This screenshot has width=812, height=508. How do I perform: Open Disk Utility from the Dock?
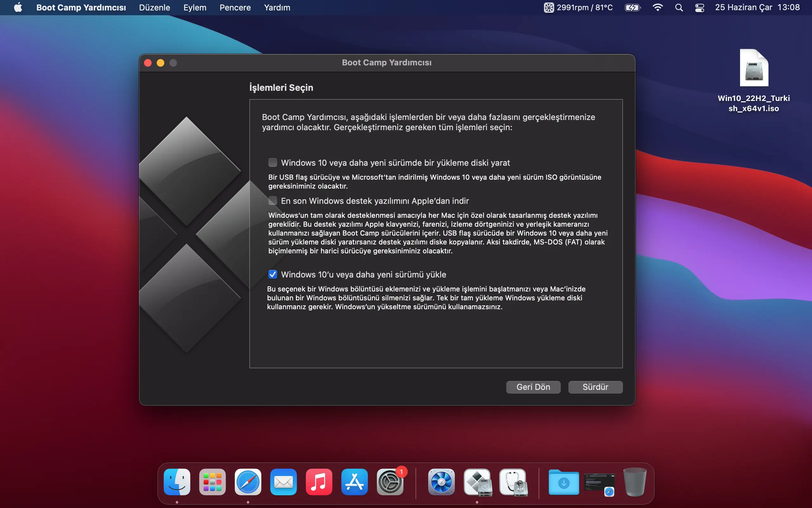513,482
